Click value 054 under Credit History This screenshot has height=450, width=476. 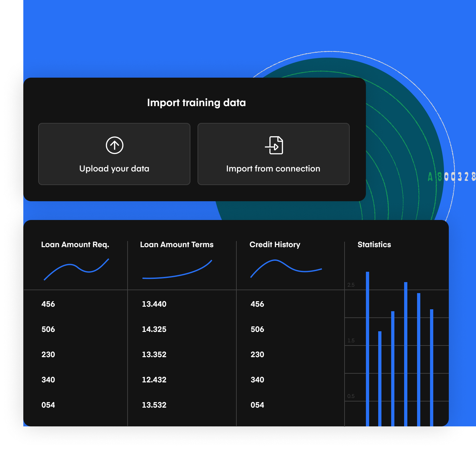[257, 405]
